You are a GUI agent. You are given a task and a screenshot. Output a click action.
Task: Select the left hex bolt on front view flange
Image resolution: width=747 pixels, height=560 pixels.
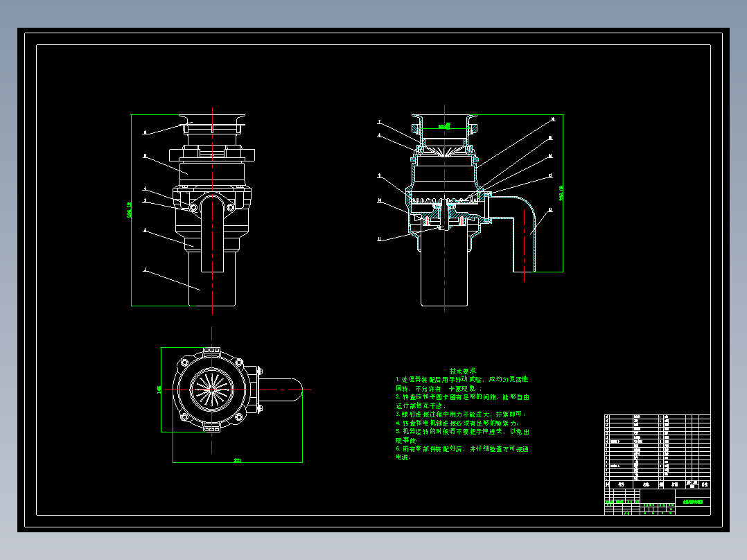pyautogui.click(x=193, y=207)
